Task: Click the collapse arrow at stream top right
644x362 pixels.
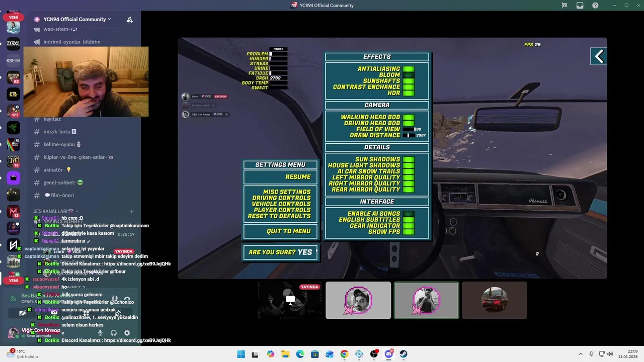Action: click(x=599, y=56)
